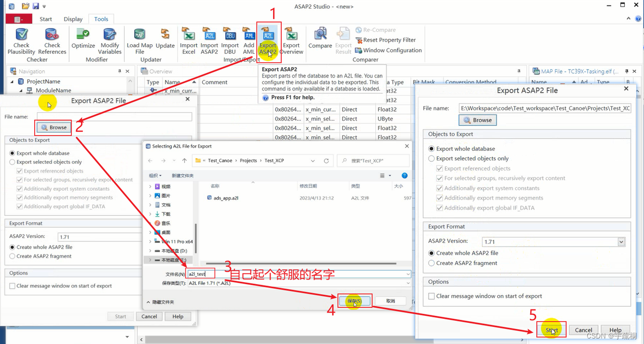Run the Check References tool
This screenshot has height=344, width=644.
coord(52,35)
